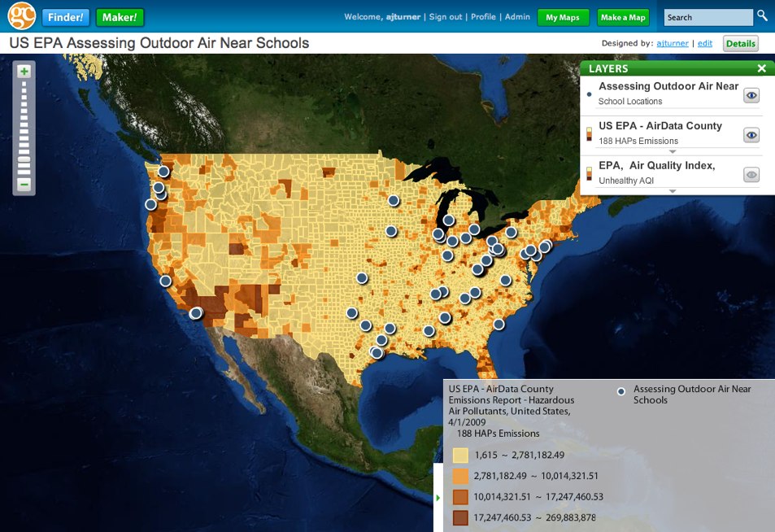This screenshot has width=775, height=532.
Task: Click the gradient legend icon for Unhealthy AQI layer
Action: pos(588,172)
